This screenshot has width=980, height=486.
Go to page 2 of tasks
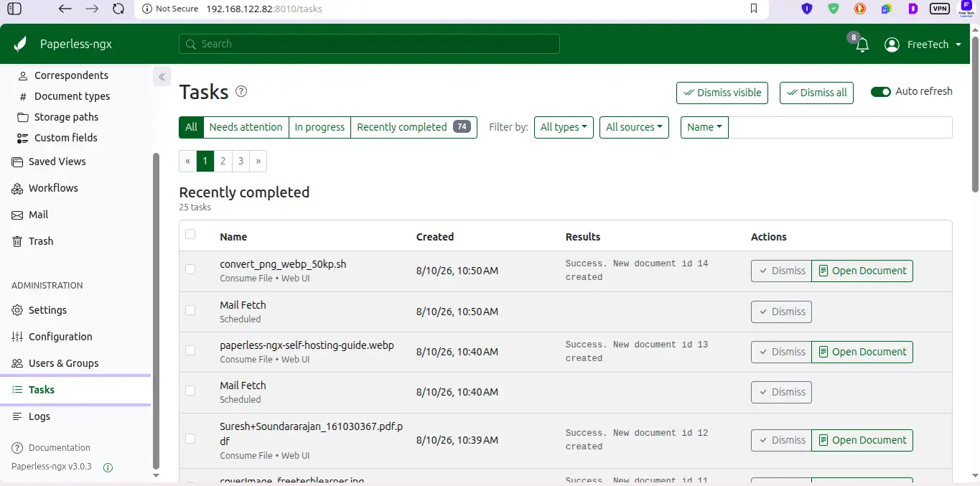(223, 161)
